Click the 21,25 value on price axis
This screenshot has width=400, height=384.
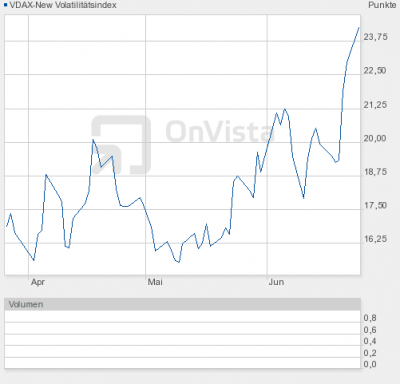click(x=375, y=105)
